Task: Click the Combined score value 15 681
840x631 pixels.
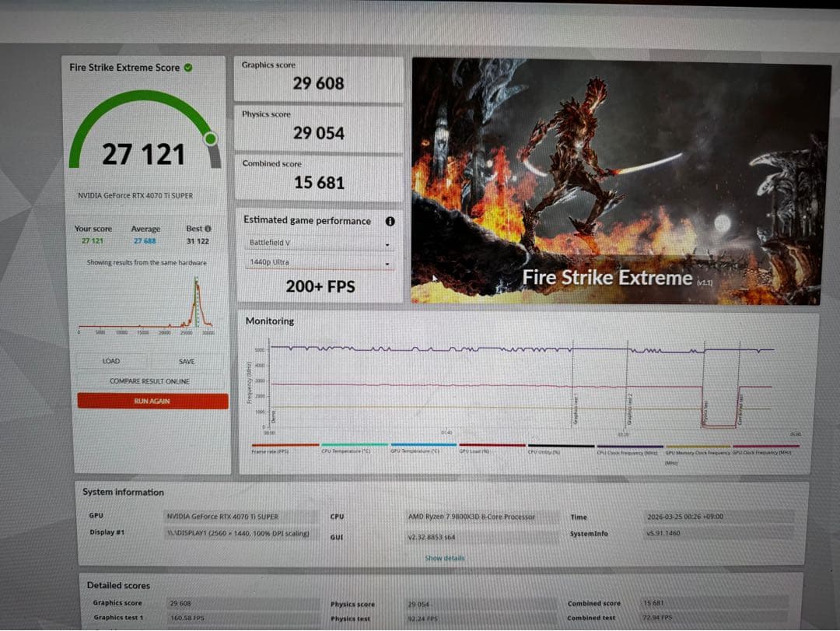Action: pos(319,183)
